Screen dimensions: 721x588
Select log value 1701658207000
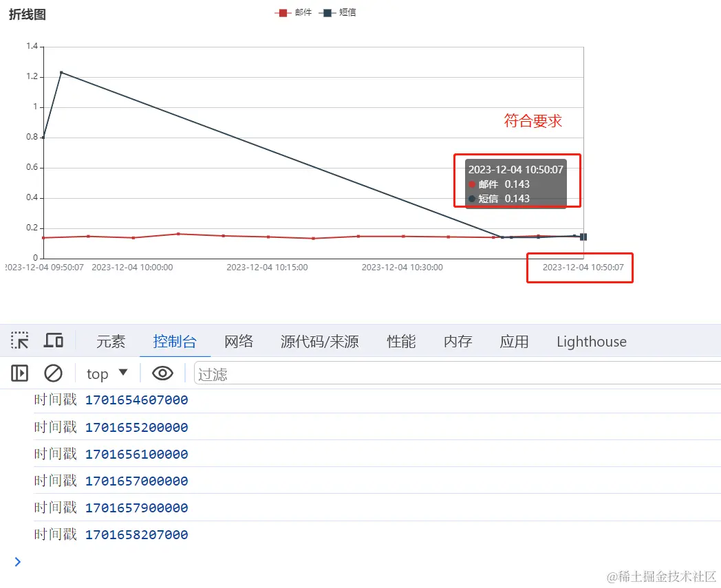[137, 534]
